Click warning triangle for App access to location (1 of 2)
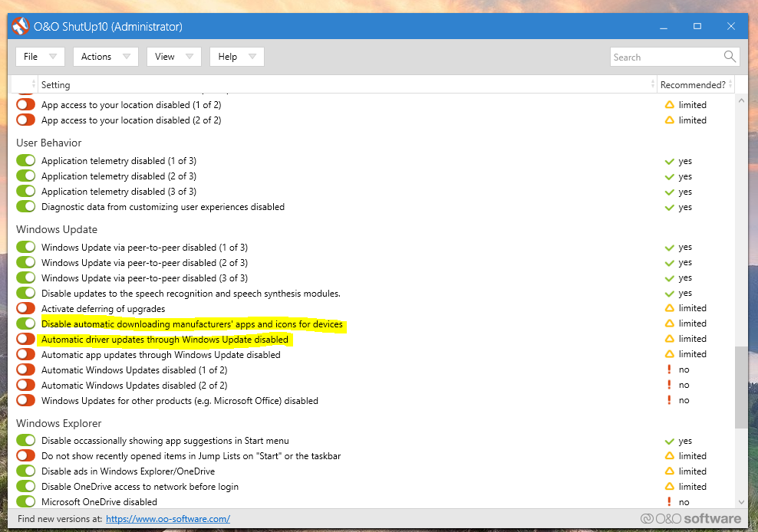 (x=670, y=105)
